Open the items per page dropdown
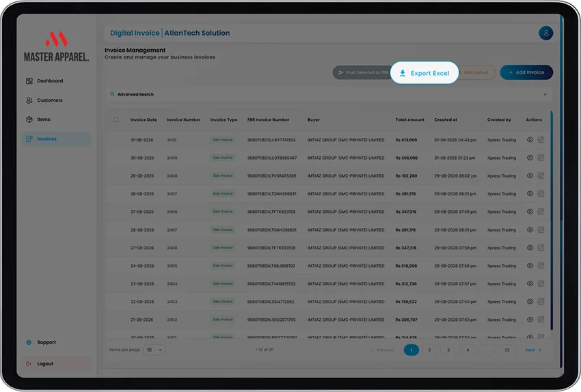Image resolution: width=581 pixels, height=392 pixels. click(x=154, y=350)
